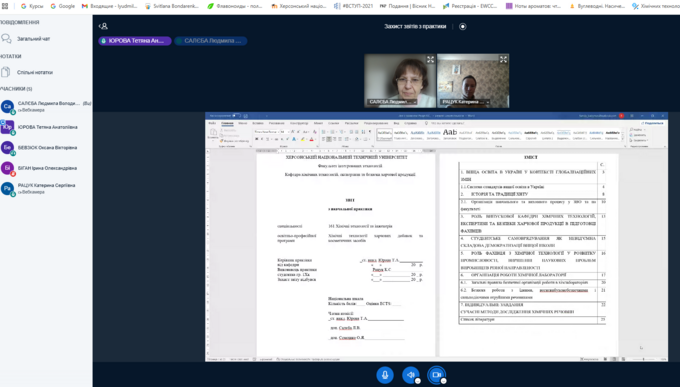Viewport: 680px width, 387px height.
Task: Open webcam options dropdown badge
Action: pyautogui.click(x=443, y=381)
